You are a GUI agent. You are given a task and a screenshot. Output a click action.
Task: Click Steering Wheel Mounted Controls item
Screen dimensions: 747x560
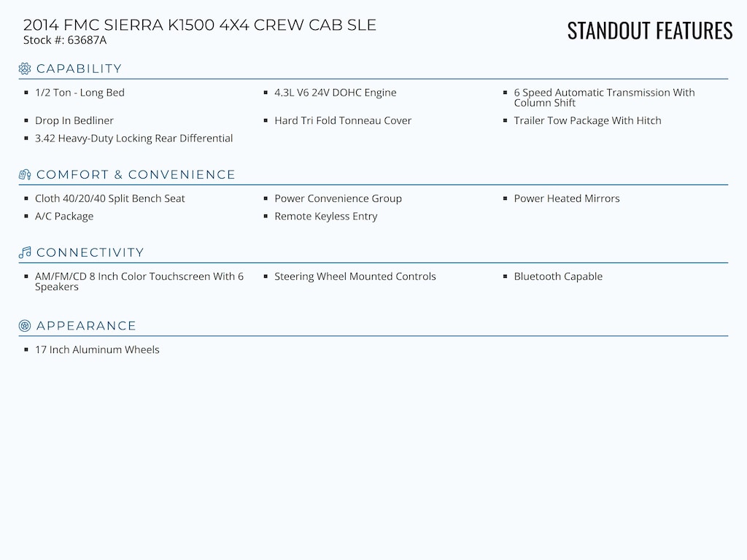[355, 276]
